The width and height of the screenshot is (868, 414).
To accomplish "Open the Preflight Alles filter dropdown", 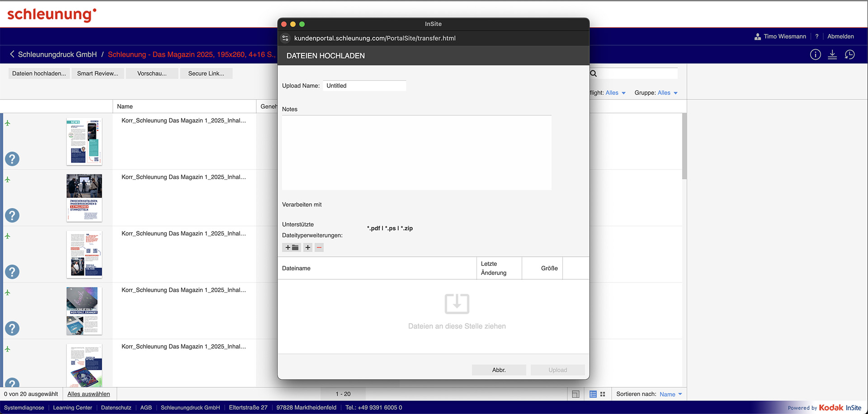I will tap(615, 93).
